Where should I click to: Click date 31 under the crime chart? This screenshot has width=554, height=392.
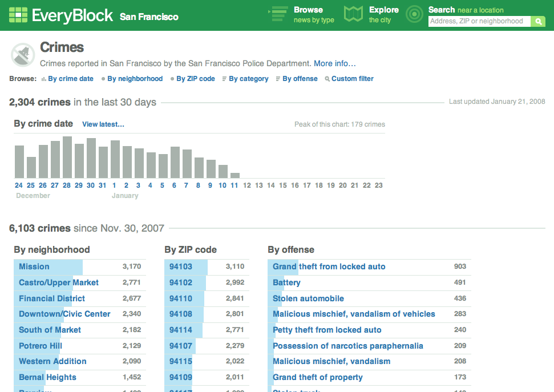(103, 185)
